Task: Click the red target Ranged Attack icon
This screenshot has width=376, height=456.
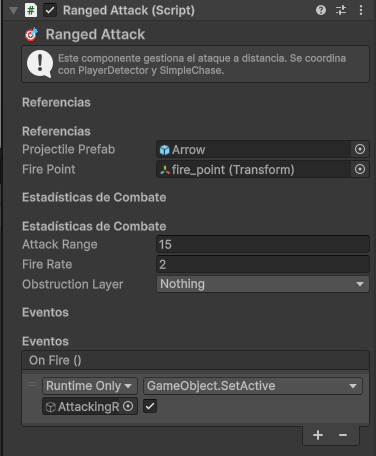Action: coord(31,34)
